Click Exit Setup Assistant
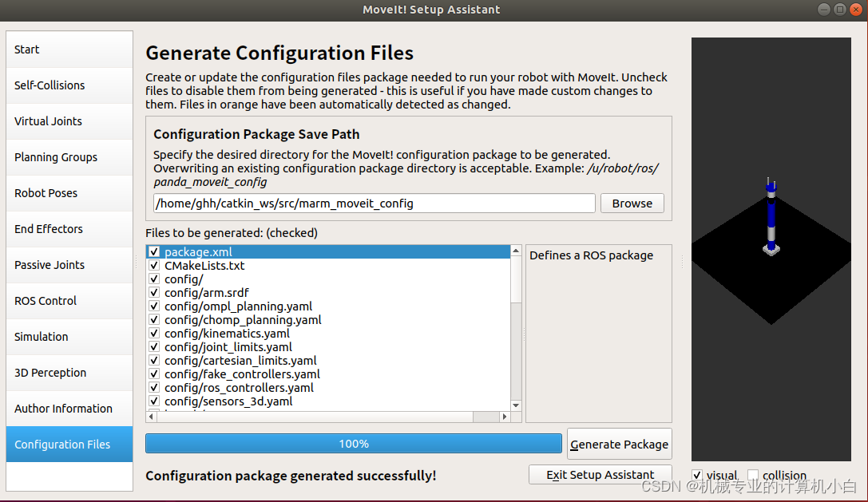The width and height of the screenshot is (868, 502). (600, 474)
